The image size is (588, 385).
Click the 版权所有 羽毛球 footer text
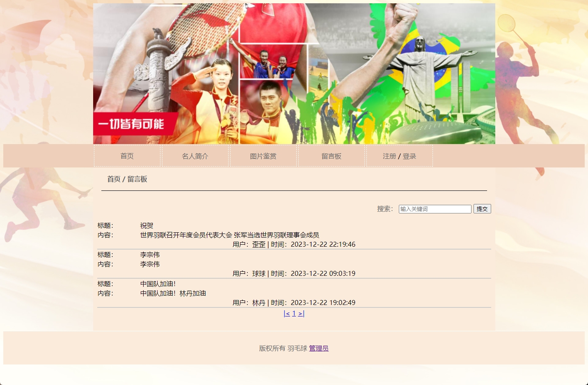(283, 348)
